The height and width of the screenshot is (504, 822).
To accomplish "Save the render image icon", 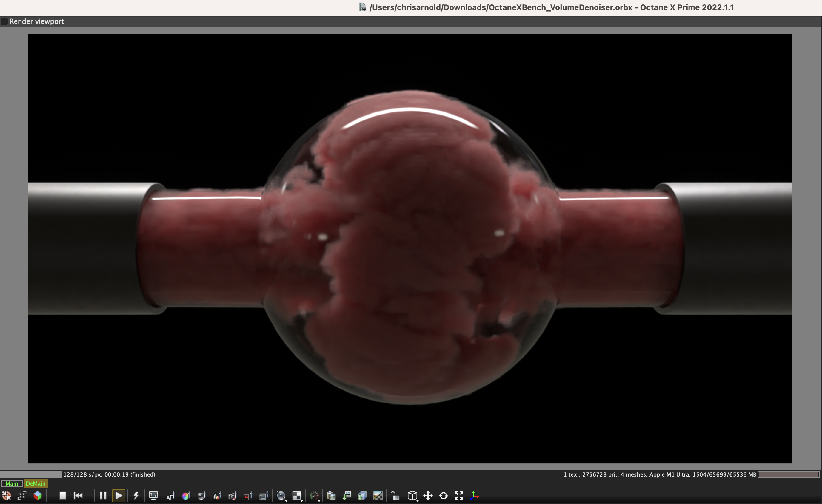I will point(347,496).
